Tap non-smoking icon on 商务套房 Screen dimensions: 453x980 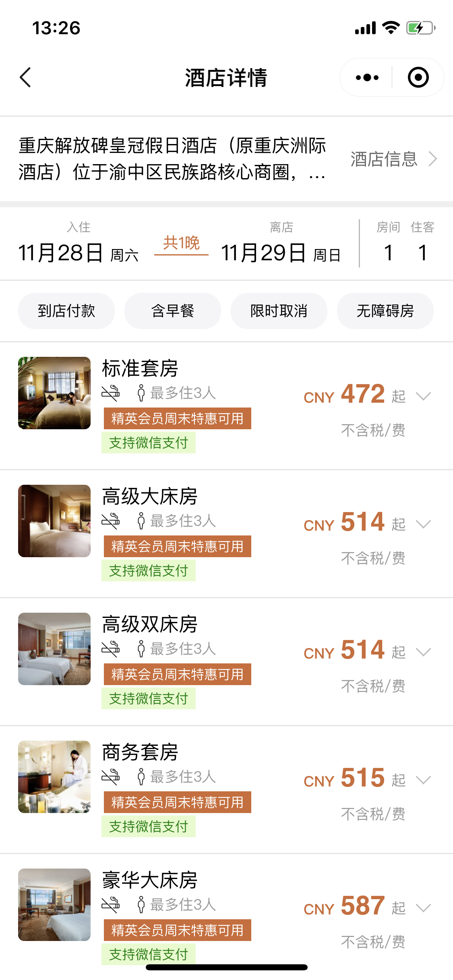(x=111, y=777)
